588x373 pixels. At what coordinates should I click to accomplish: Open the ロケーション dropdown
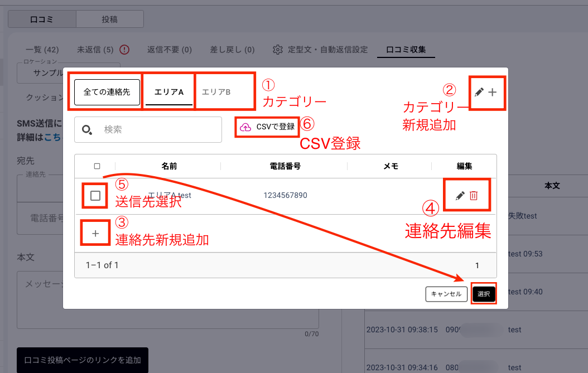(x=40, y=73)
